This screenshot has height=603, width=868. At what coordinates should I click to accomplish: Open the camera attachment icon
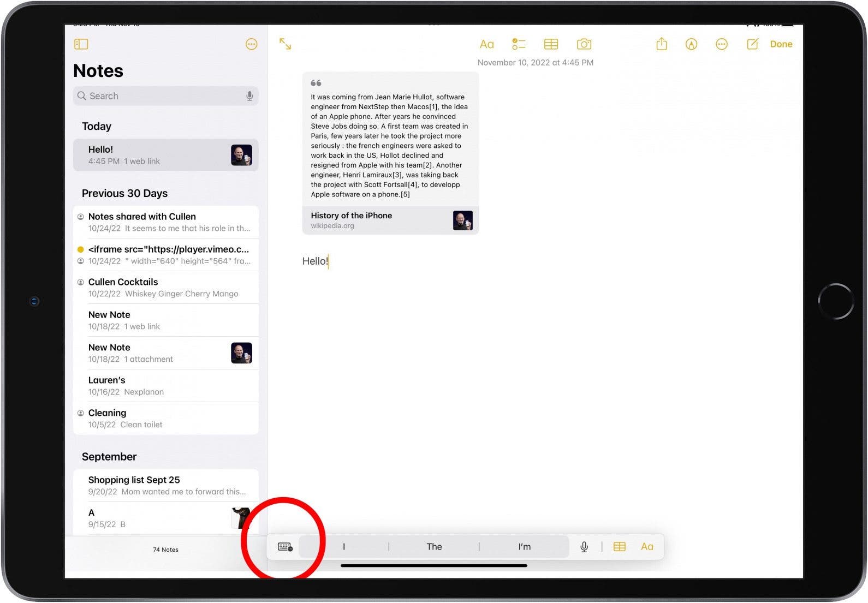coord(584,44)
